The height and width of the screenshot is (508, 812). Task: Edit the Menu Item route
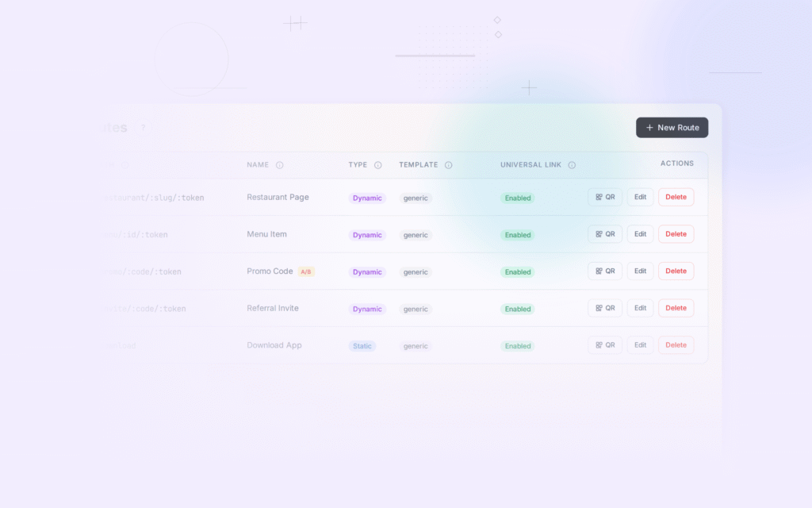[640, 234]
